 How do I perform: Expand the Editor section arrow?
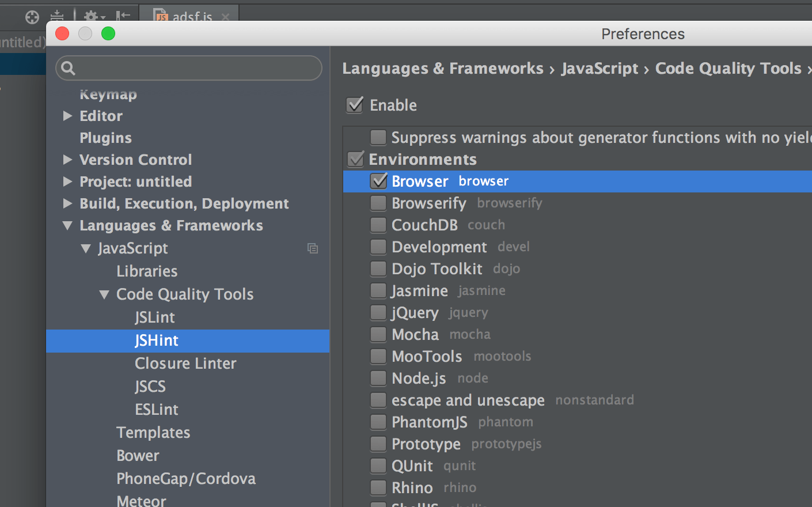(x=67, y=116)
